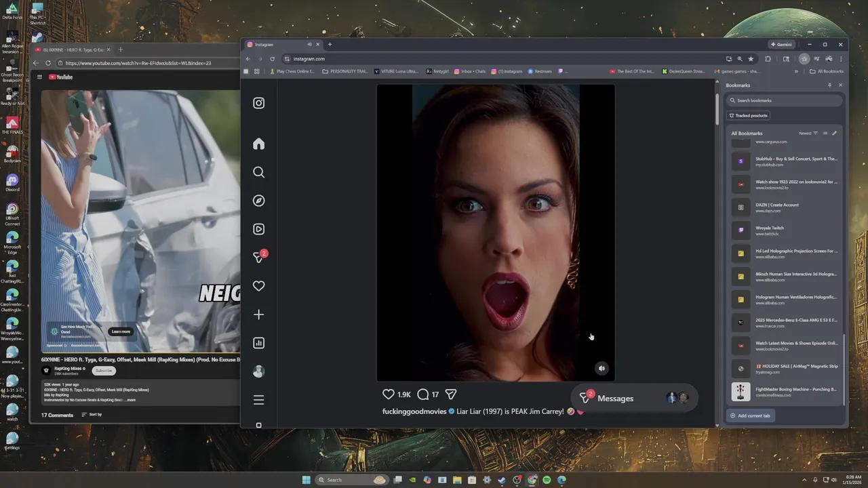This screenshot has height=488, width=868.
Task: Open Chrome three-dot menu
Action: point(841,59)
